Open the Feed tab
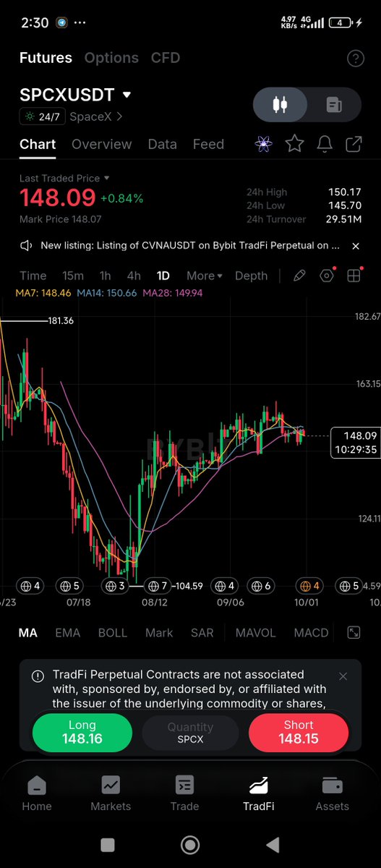 click(208, 144)
